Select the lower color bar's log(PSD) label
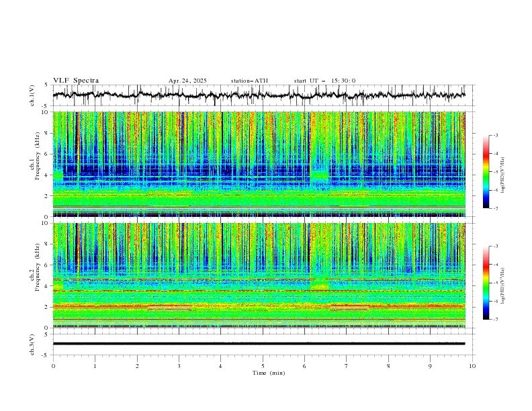532x411 pixels. pyautogui.click(x=504, y=286)
